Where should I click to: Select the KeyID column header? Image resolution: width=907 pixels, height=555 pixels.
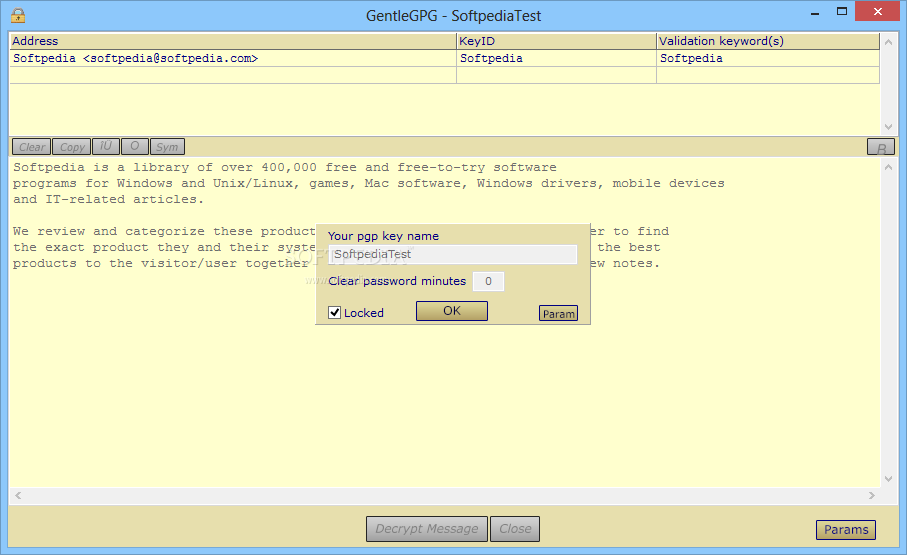click(556, 41)
